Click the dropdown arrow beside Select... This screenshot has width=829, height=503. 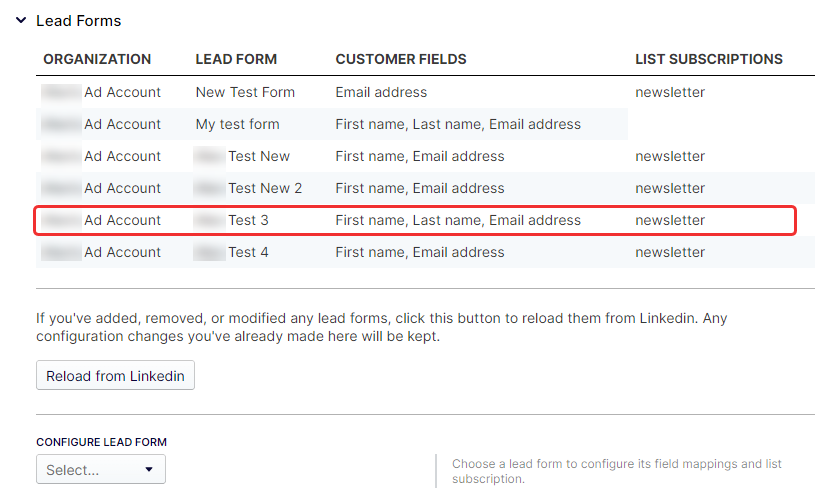pyautogui.click(x=149, y=469)
